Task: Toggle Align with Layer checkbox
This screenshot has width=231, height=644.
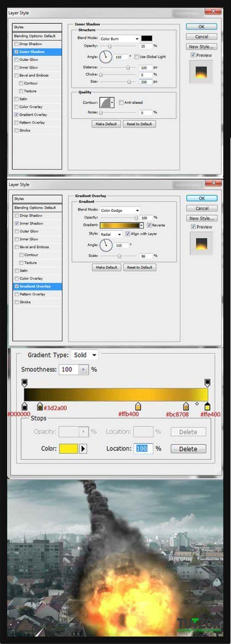Action: coord(127,234)
